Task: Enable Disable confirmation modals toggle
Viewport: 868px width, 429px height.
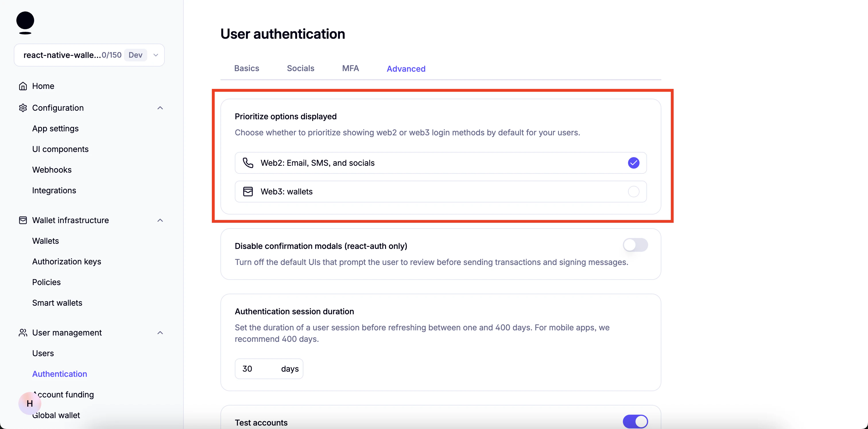Action: click(635, 245)
